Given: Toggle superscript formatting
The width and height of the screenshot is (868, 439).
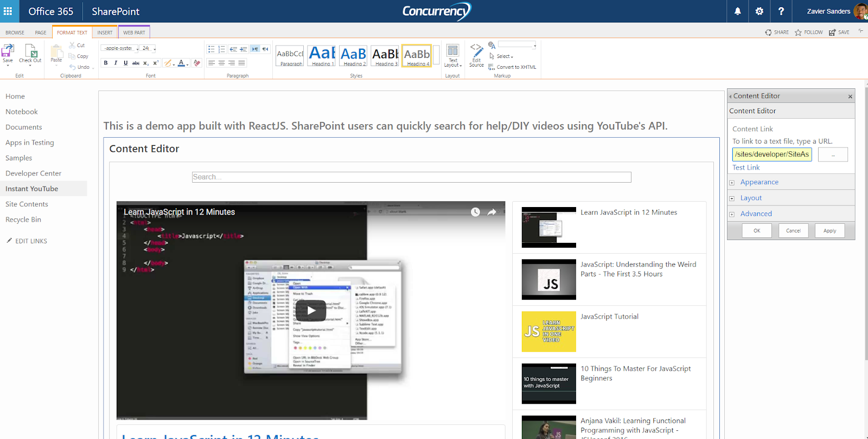Looking at the screenshot, I should 156,63.
